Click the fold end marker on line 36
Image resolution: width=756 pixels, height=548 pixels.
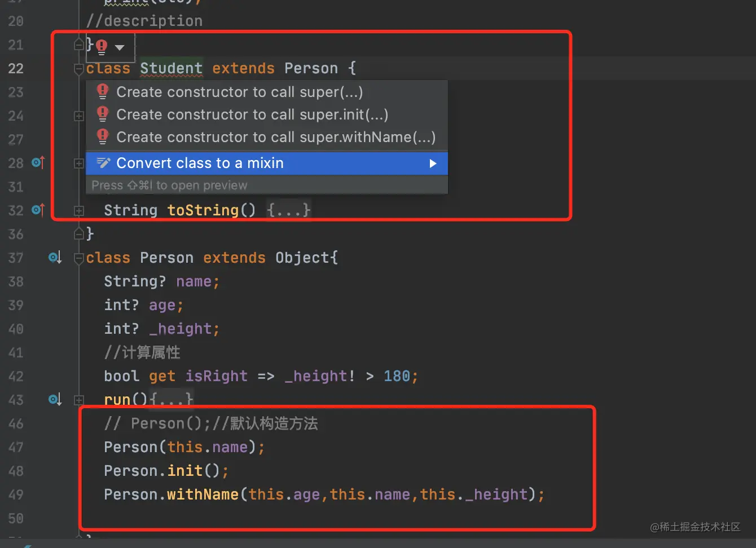click(79, 233)
